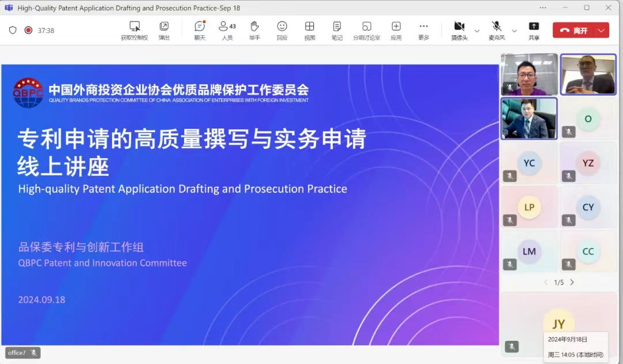Open the title bar ellipsis menu
The width and height of the screenshot is (623, 364).
(x=543, y=7)
